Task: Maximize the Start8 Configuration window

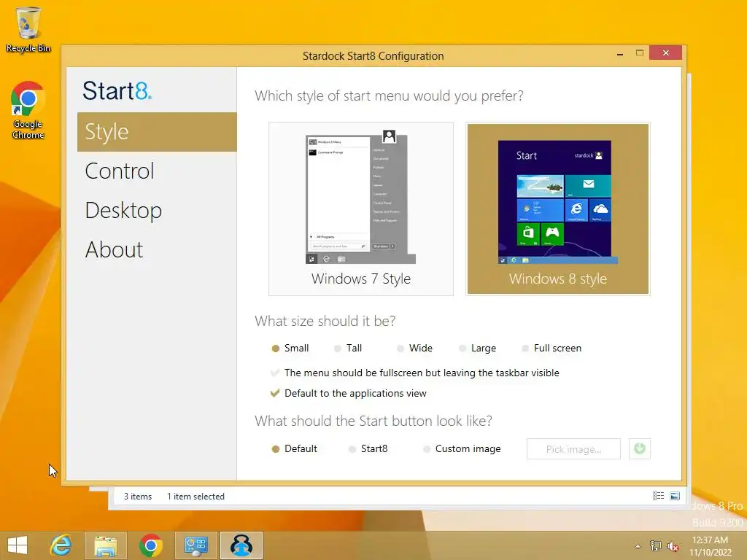Action: (x=640, y=52)
